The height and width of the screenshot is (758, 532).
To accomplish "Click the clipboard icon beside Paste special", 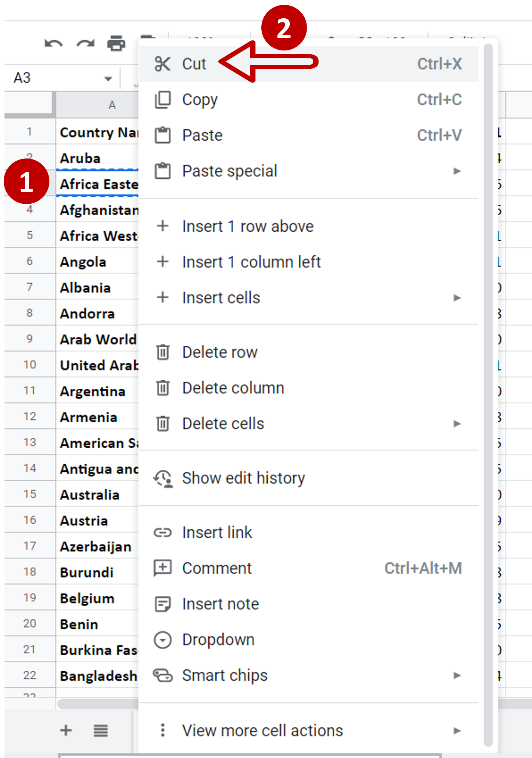I will (163, 171).
